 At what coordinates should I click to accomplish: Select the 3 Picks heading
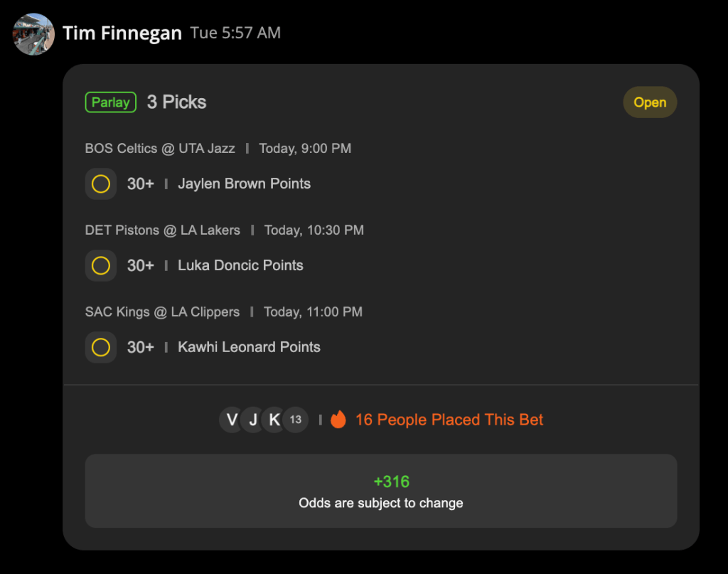[176, 102]
